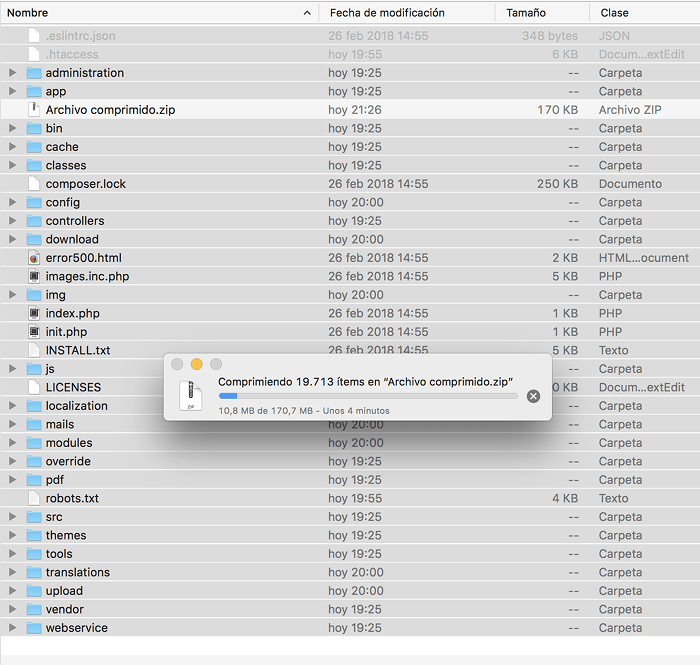Select the images.inc.php file icon
The image size is (700, 665).
click(34, 276)
